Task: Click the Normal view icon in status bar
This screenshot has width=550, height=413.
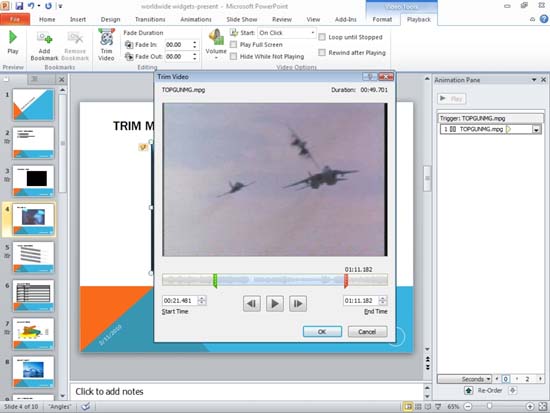Action: pyautogui.click(x=408, y=407)
